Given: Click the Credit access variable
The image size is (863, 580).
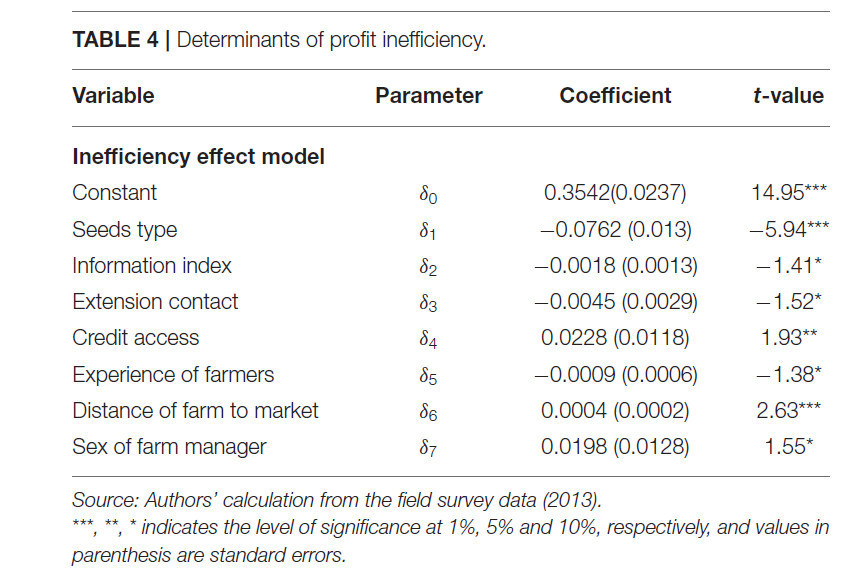Looking at the screenshot, I should coord(135,338).
